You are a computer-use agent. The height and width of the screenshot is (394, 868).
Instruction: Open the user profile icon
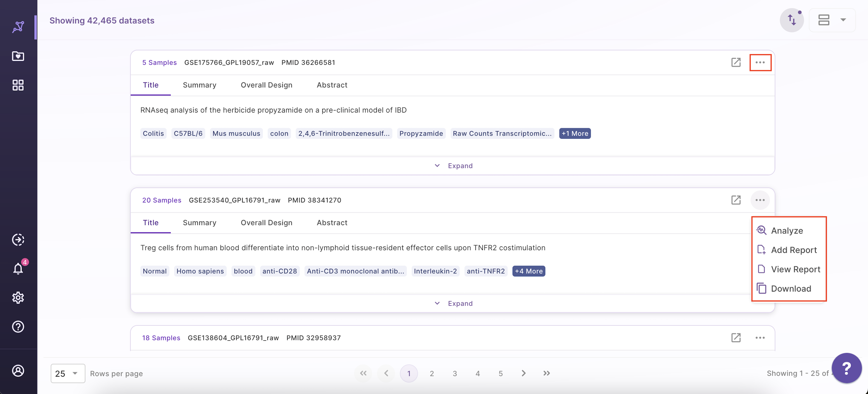coord(18,371)
